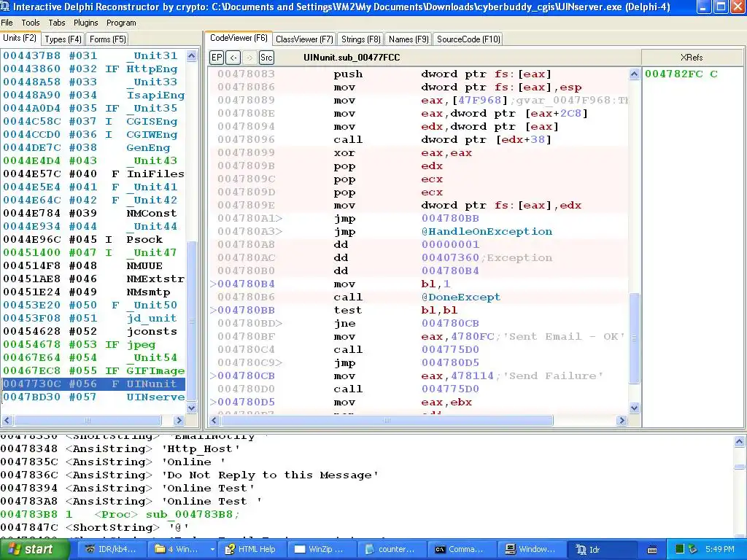Open the Names (F9) tab
The image size is (747, 560).
click(409, 39)
